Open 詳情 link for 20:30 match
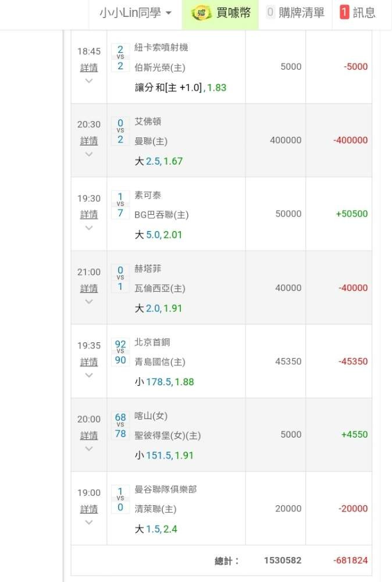The image size is (392, 582). click(89, 141)
